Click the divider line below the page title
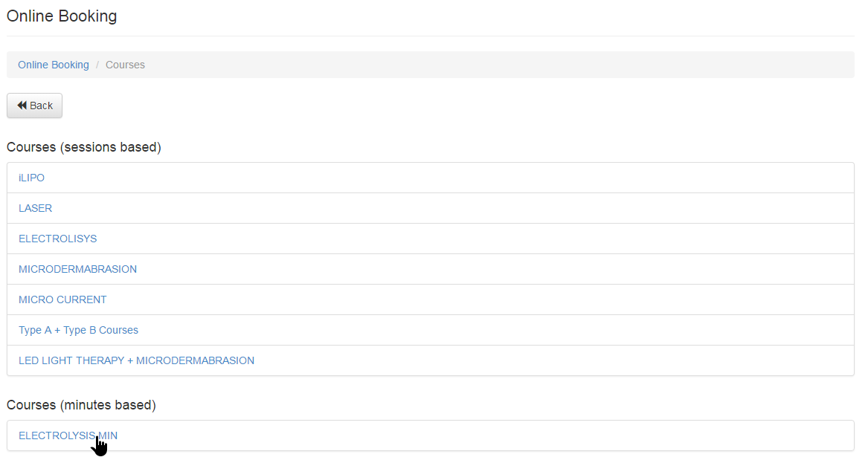868x460 pixels. (430, 36)
